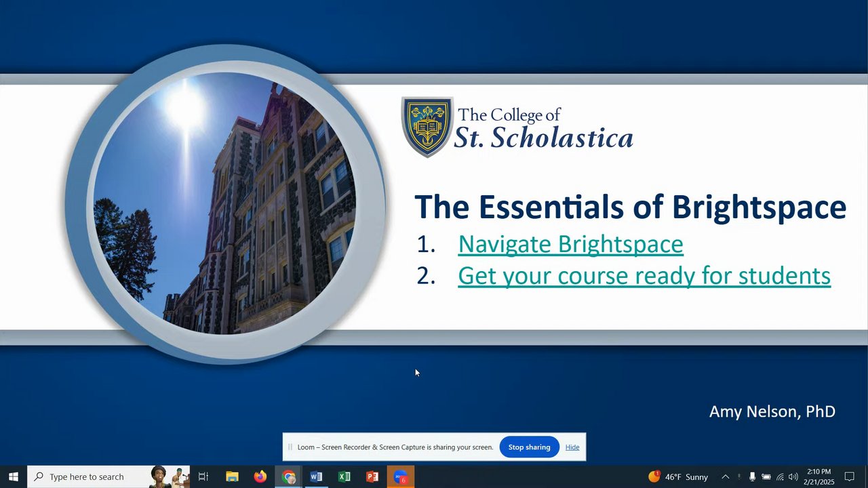The height and width of the screenshot is (488, 868).
Task: Click the microphone icon in system tray
Action: [752, 476]
